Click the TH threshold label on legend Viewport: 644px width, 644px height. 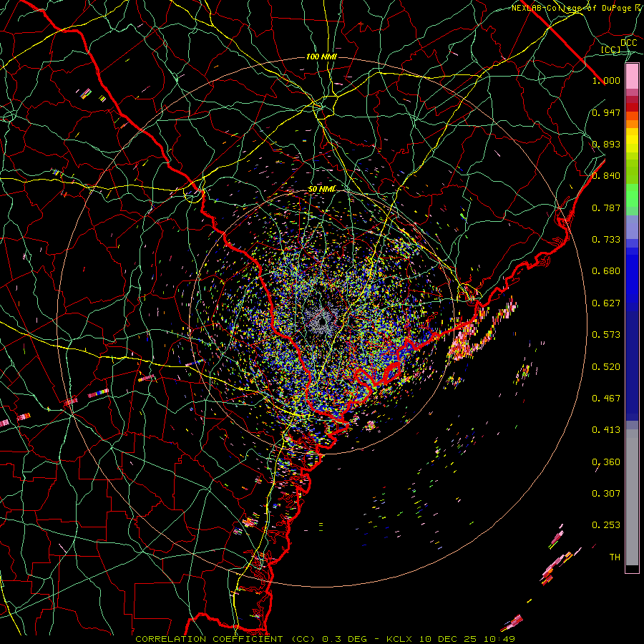tap(615, 557)
